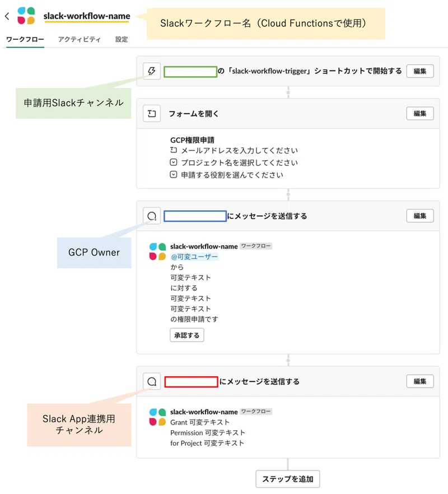This screenshot has height=494, width=448.
Task: Click 編集 on the GCP Owner message step
Action: pos(419,216)
